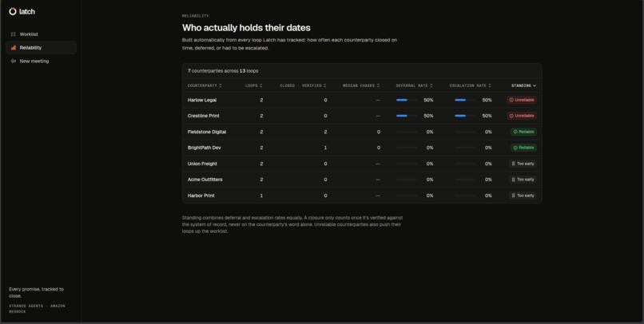This screenshot has height=324, width=644.
Task: Click the hourglass icon in Union Freight's Too early badge
Action: pyautogui.click(x=514, y=164)
